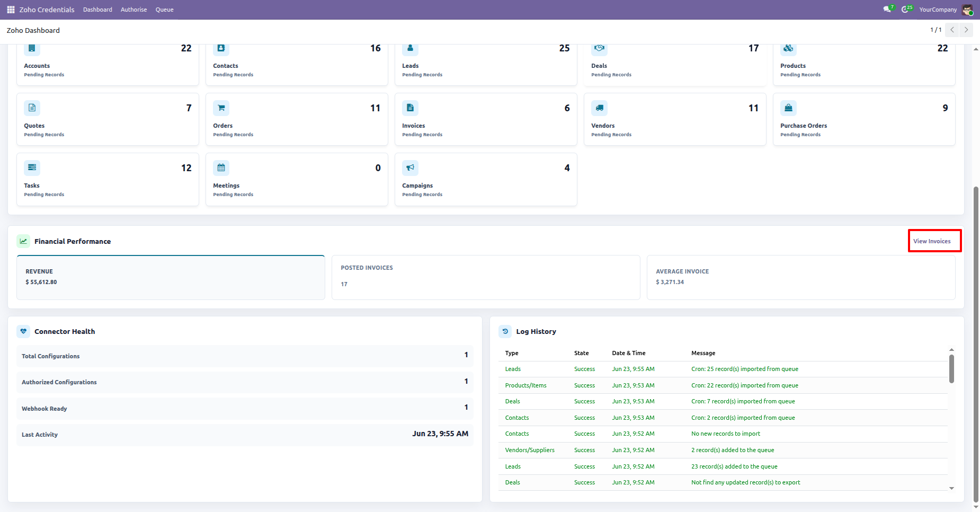Screen dimensions: 980x512
Task: Open the Queue menu
Action: coord(164,10)
